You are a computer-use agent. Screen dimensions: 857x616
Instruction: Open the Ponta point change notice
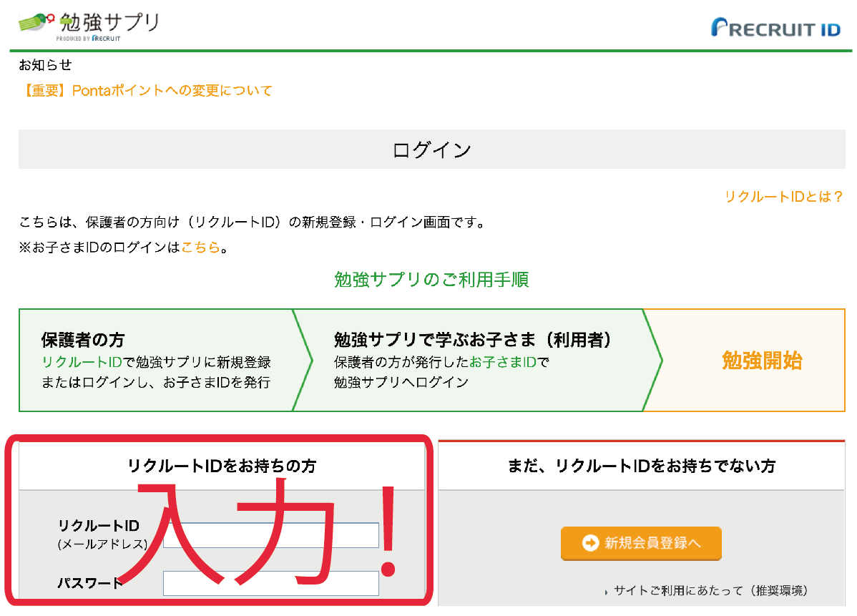click(146, 91)
